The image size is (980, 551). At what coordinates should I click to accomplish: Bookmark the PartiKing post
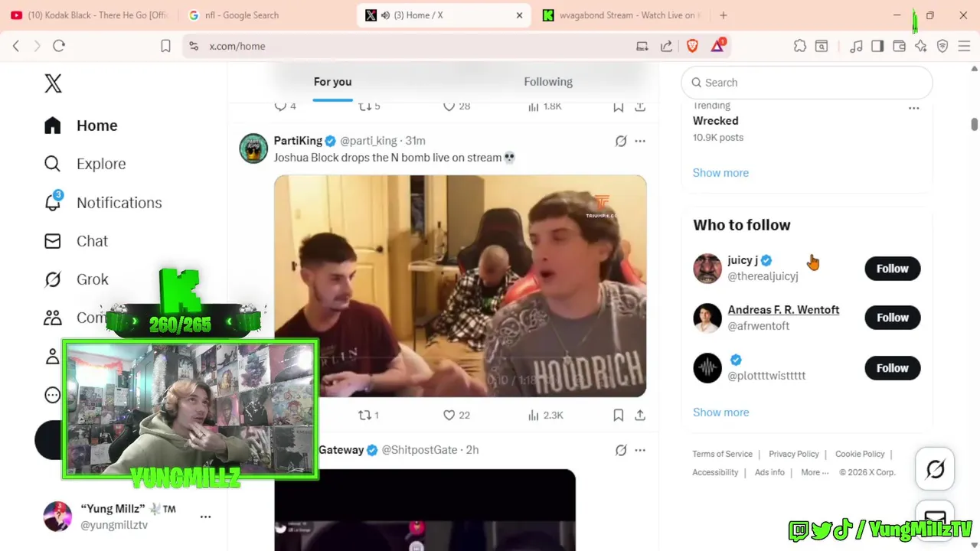pos(618,415)
